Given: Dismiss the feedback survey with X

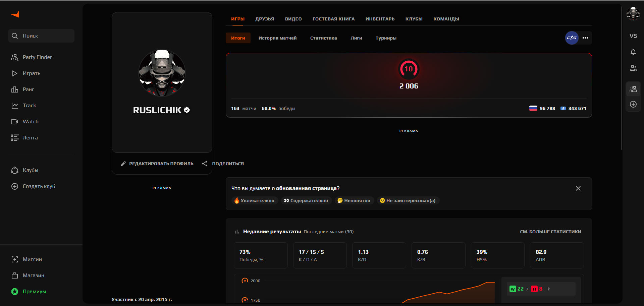Looking at the screenshot, I should (578, 188).
